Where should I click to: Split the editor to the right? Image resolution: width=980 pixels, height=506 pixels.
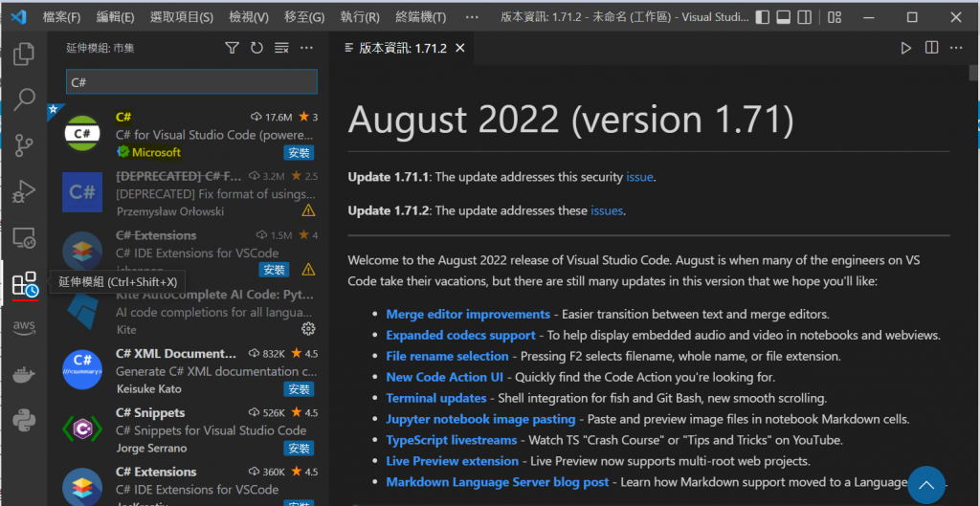[931, 48]
